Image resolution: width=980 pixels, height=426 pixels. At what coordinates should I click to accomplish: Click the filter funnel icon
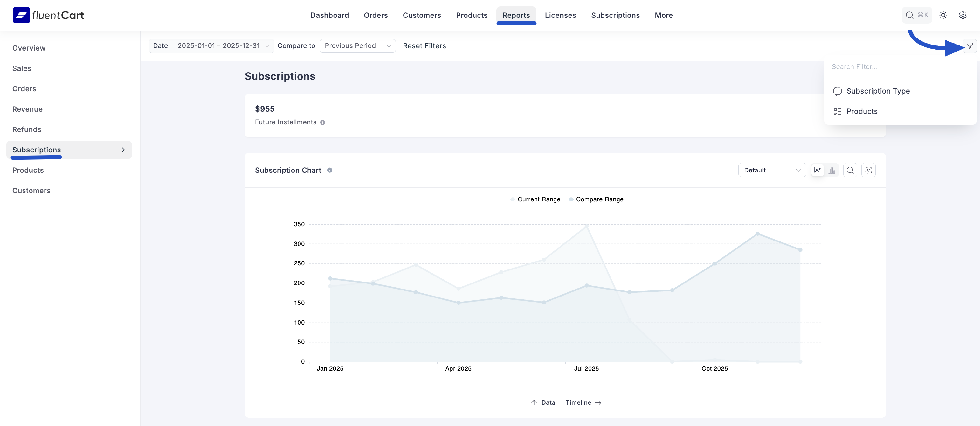pos(969,46)
